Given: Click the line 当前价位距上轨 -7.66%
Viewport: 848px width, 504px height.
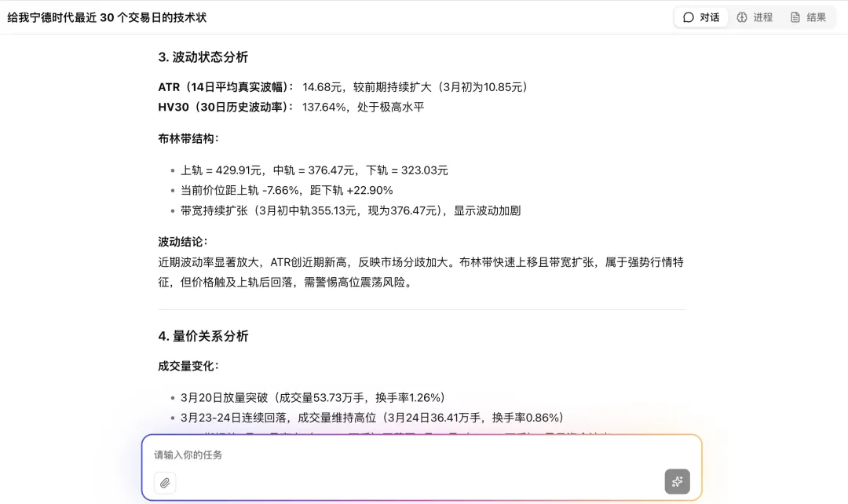Looking at the screenshot, I should 287,190.
